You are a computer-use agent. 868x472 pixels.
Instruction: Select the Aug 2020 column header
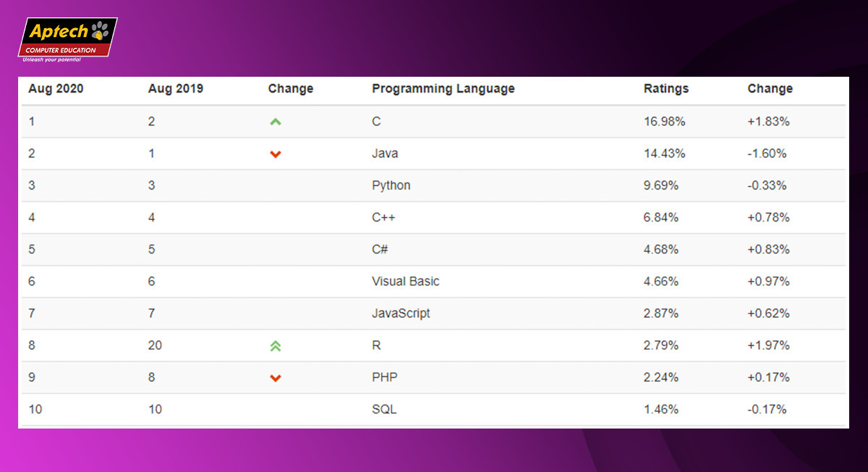coord(56,89)
